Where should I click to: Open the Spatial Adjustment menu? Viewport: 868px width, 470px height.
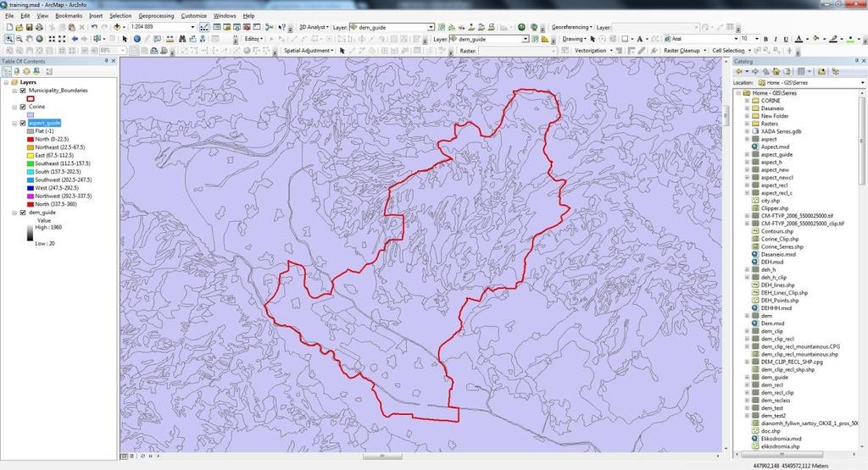[309, 51]
